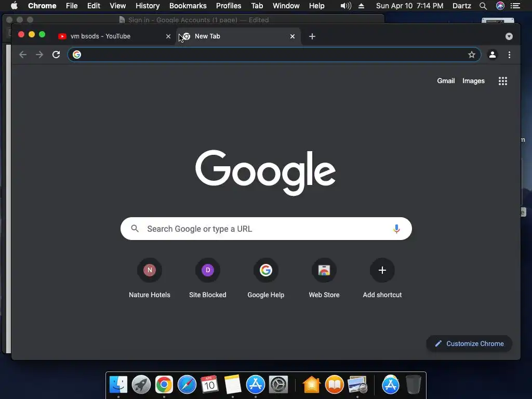Open Books from the Dock
Viewport: 532px width, 399px height.
tap(335, 384)
